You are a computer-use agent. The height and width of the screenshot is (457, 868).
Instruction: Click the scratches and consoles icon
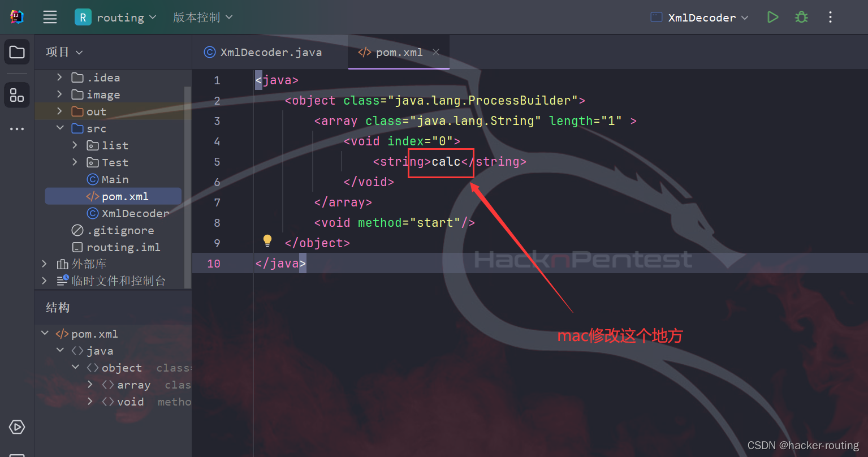click(x=63, y=281)
